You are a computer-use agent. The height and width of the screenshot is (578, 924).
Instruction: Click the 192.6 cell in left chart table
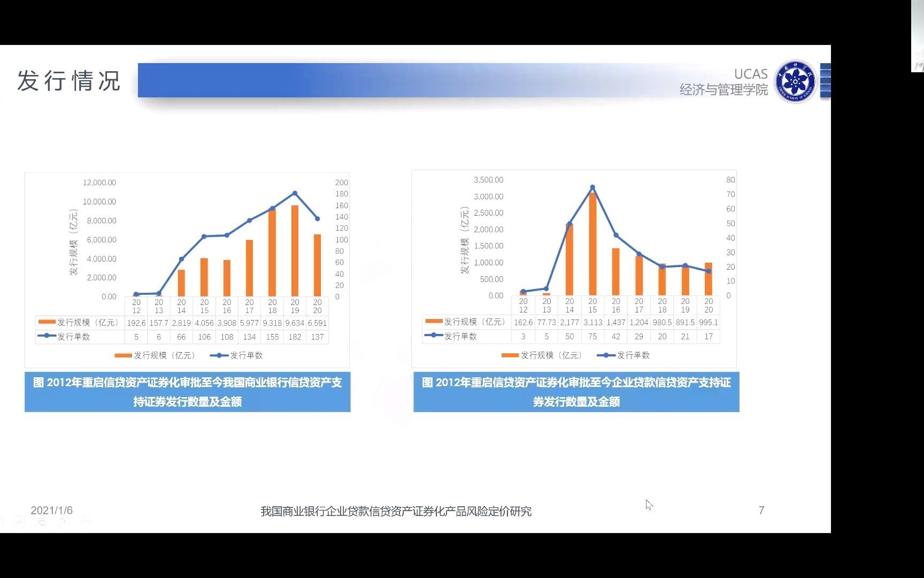point(136,323)
